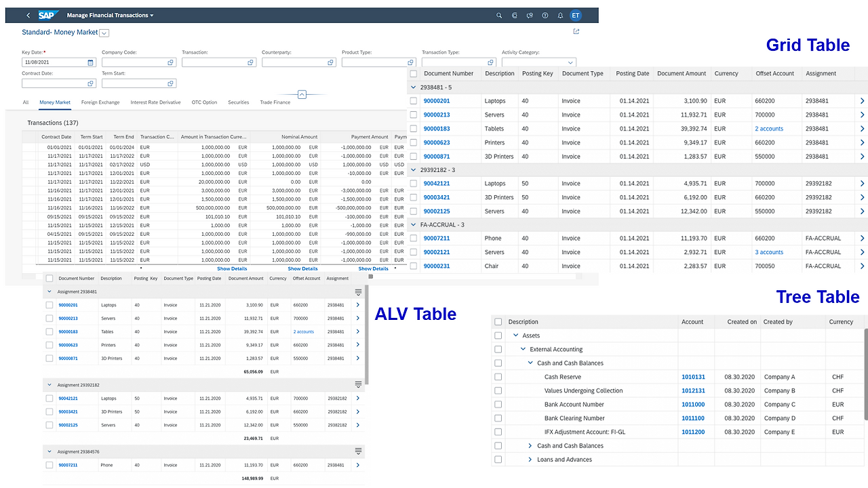Image resolution: width=868 pixels, height=488 pixels.
Task: Open group menu icon for Assignment 29384576
Action: 358,451
